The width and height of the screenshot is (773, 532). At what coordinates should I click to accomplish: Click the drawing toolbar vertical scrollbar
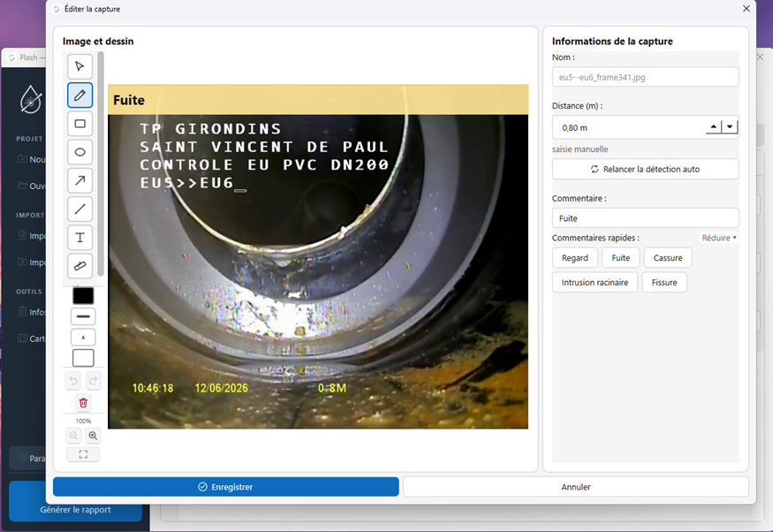[x=101, y=163]
